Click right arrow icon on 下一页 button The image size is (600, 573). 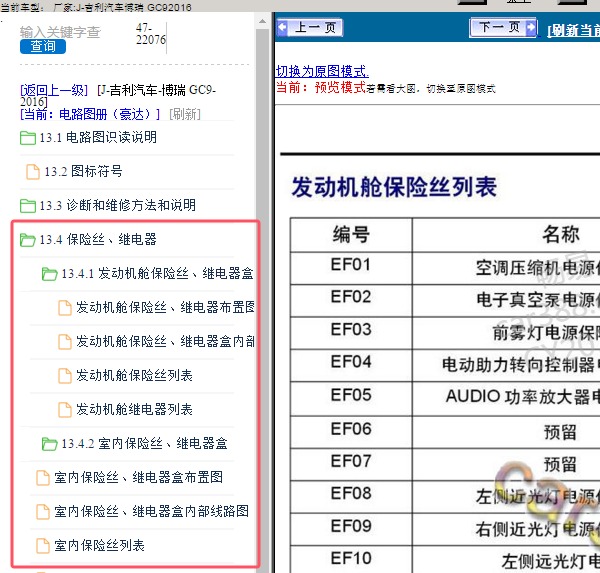[x=531, y=28]
